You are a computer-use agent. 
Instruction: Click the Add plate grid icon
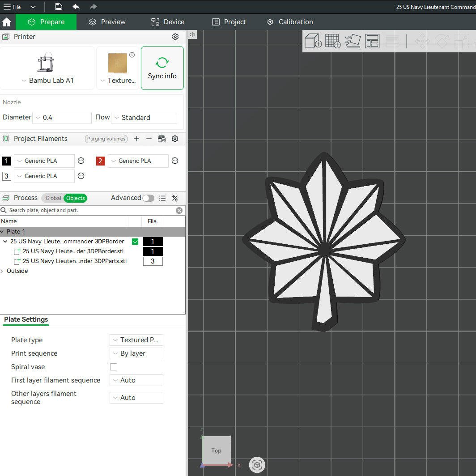(333, 41)
